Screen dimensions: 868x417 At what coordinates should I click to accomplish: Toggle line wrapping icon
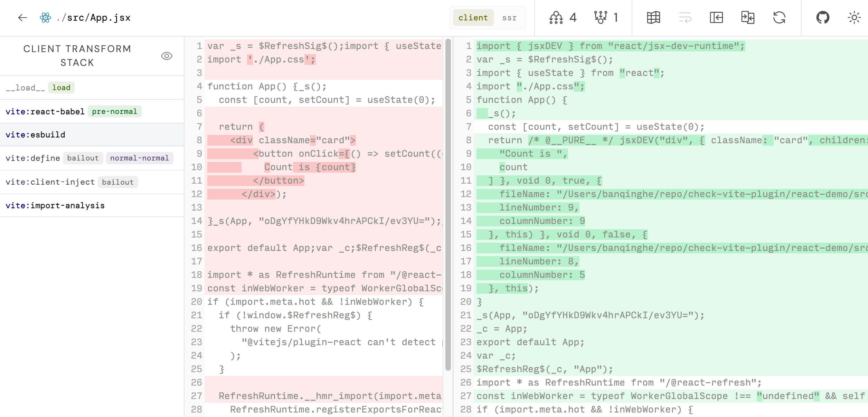tap(685, 18)
